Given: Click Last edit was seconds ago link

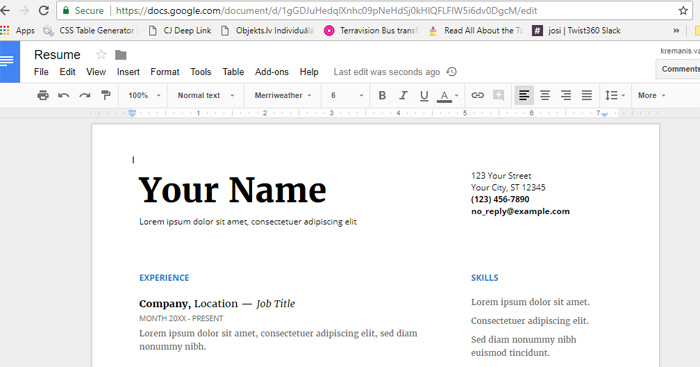Looking at the screenshot, I should coord(387,72).
